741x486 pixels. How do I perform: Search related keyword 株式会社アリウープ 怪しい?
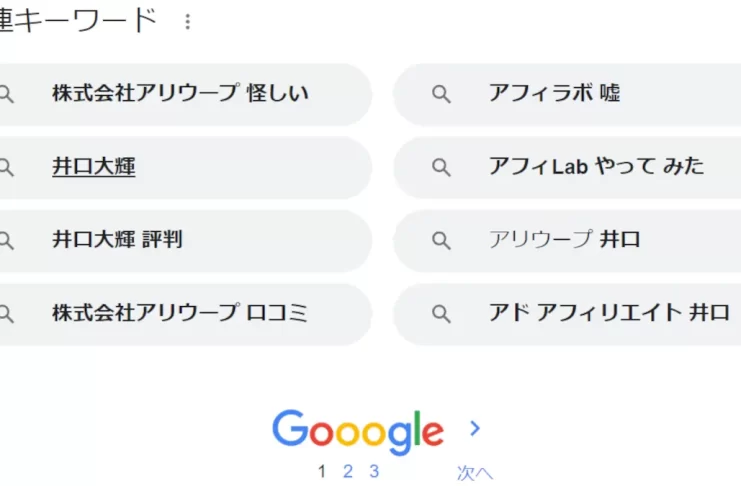coord(180,94)
